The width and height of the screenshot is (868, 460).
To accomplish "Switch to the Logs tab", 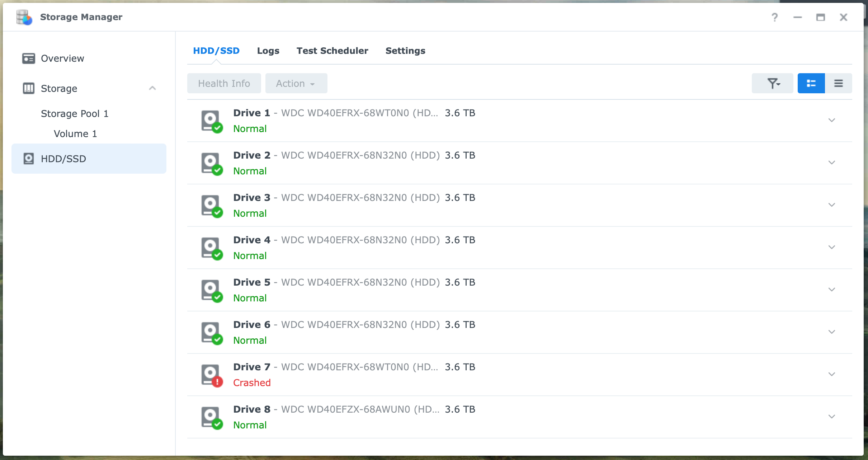I will 268,51.
